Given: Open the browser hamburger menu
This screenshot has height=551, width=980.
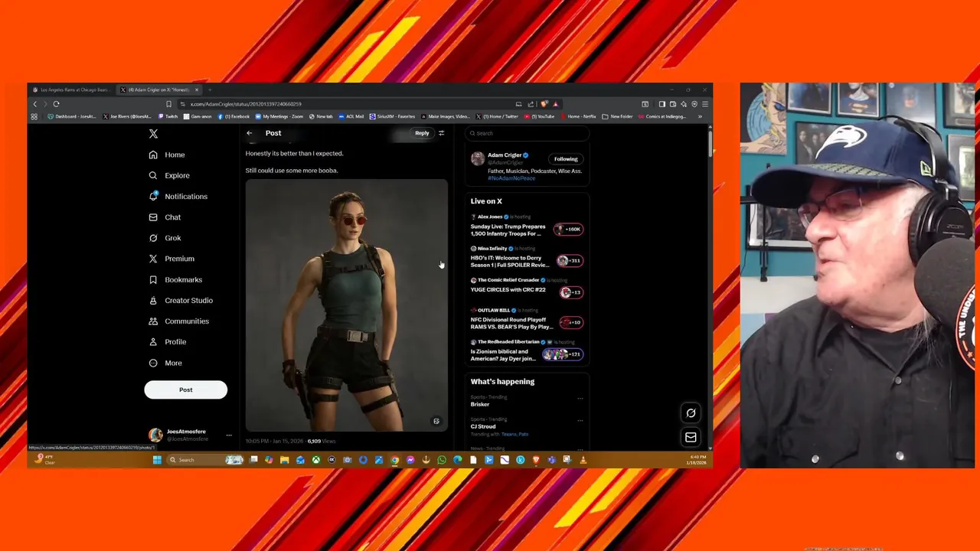Looking at the screenshot, I should (705, 104).
